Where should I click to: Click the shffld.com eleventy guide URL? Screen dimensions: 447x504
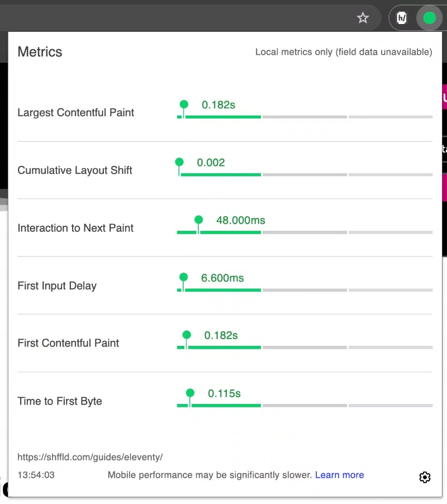click(x=90, y=457)
